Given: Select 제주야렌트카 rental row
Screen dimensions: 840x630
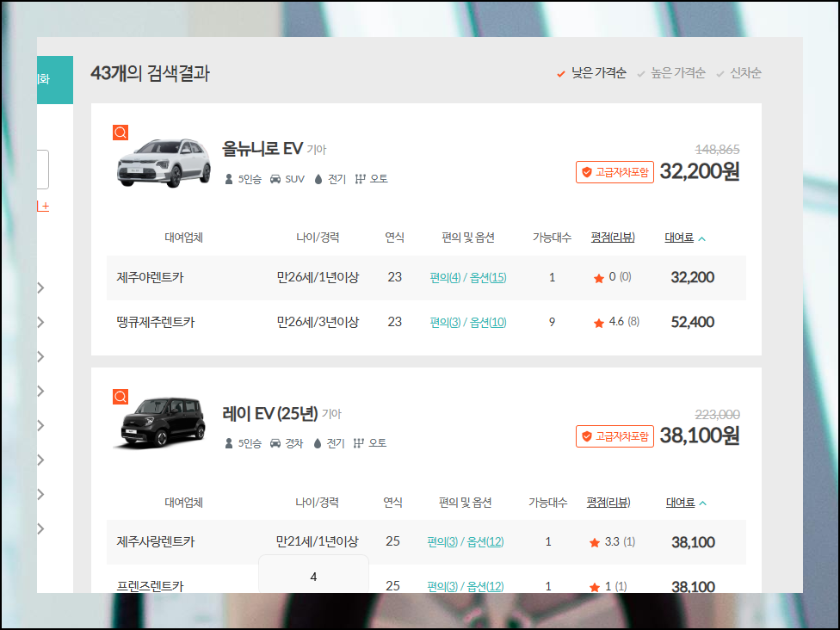Looking at the screenshot, I should point(426,277).
